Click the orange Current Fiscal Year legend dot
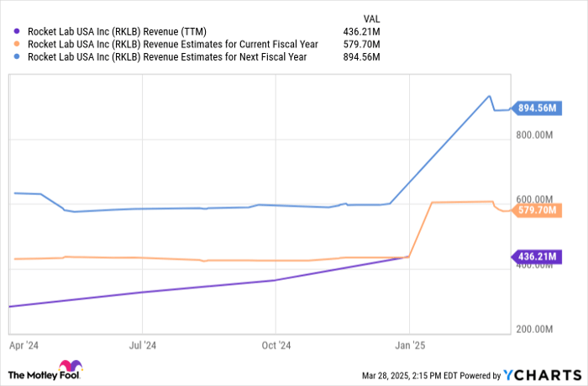This screenshot has height=386, width=588. pyautogui.click(x=18, y=43)
